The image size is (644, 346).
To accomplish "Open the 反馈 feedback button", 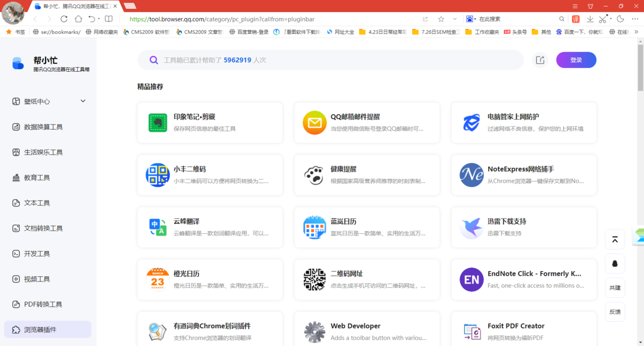I will tap(615, 312).
